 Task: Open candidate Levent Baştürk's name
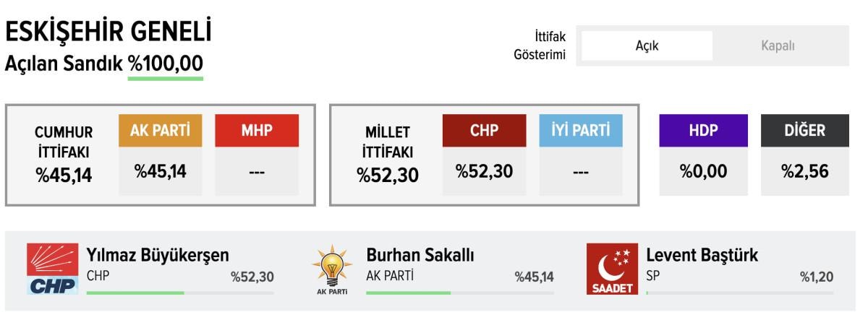point(702,255)
